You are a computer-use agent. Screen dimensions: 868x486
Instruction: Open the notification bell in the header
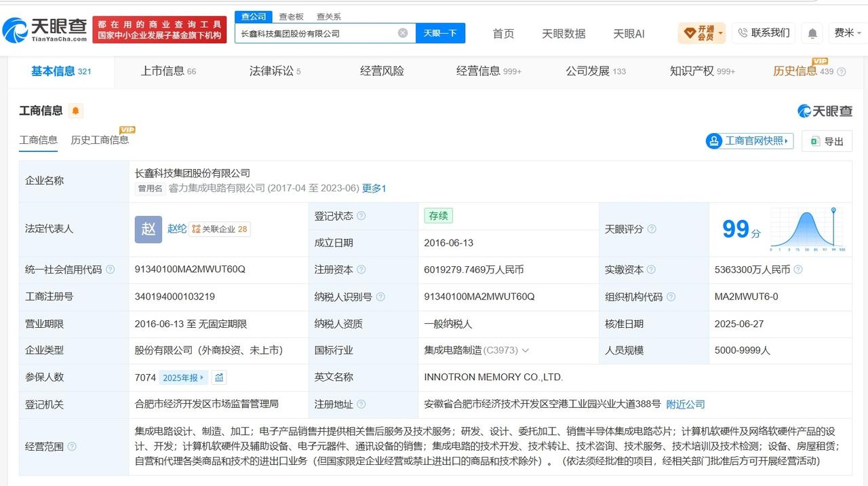click(x=812, y=33)
